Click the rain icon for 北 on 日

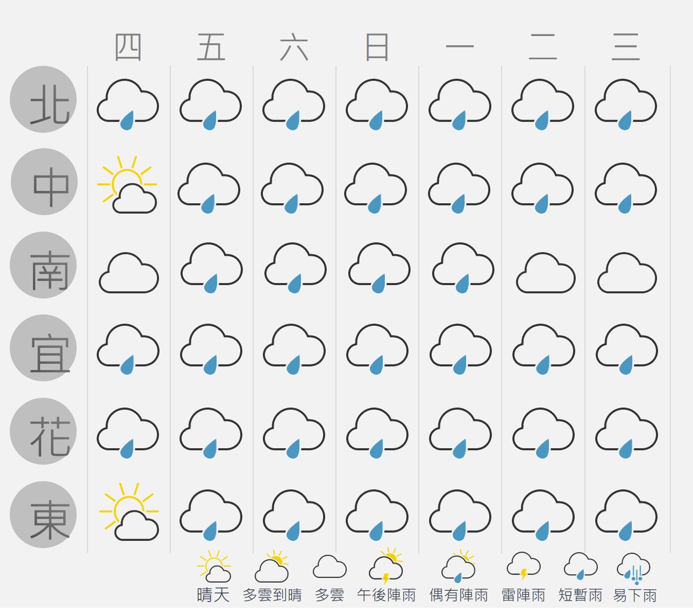pos(377,104)
